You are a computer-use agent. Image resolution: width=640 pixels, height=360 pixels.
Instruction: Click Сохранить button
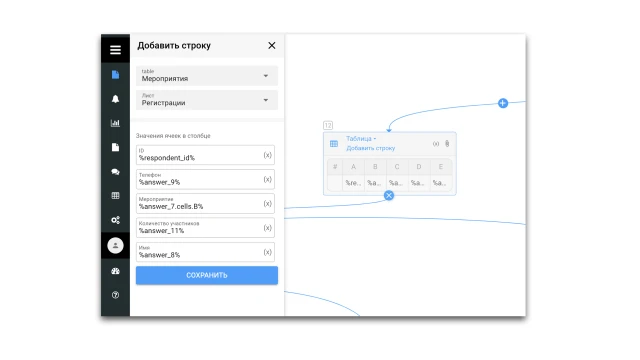coord(207,276)
